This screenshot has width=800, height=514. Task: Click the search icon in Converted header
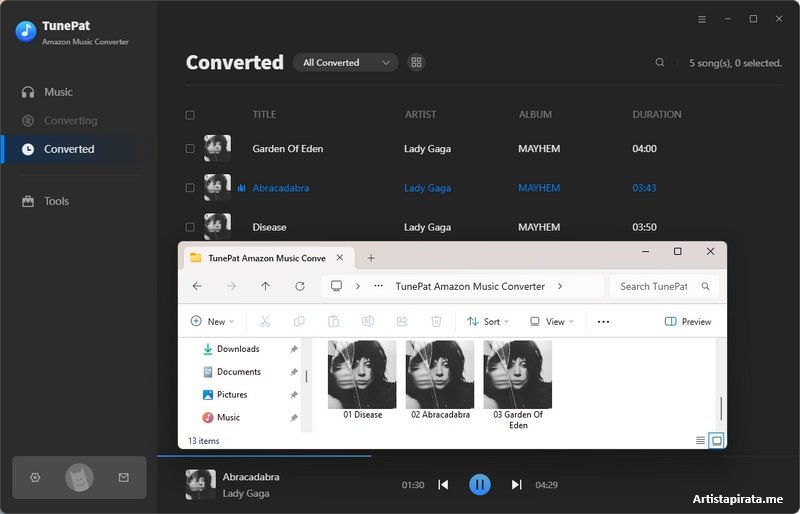pos(660,62)
